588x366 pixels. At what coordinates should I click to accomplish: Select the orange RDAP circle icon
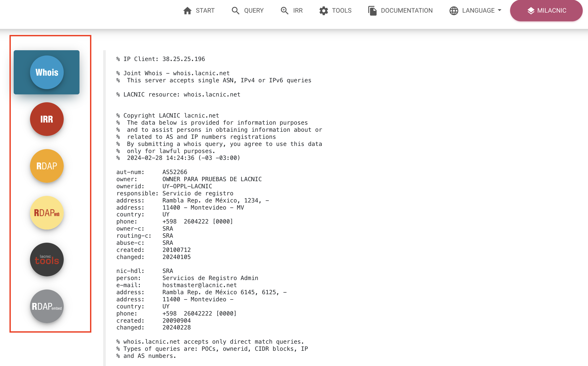pos(47,166)
